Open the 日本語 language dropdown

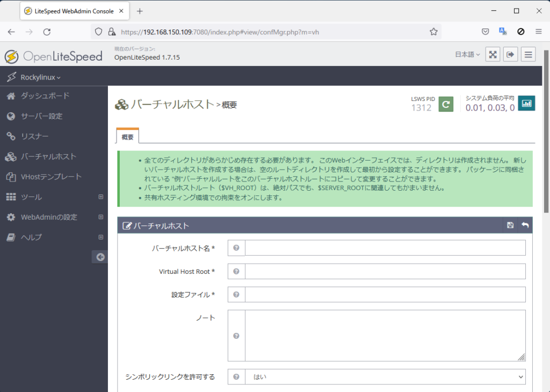[467, 54]
